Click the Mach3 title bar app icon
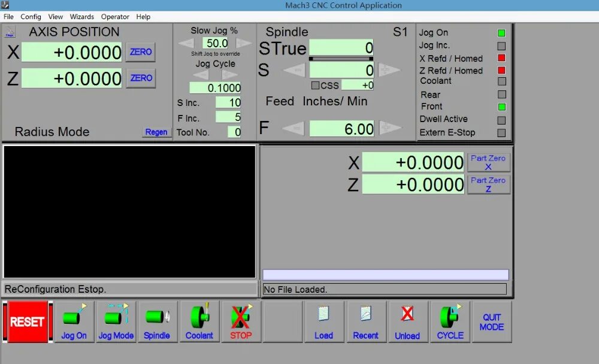Image resolution: width=599 pixels, height=364 pixels. pyautogui.click(x=5, y=5)
